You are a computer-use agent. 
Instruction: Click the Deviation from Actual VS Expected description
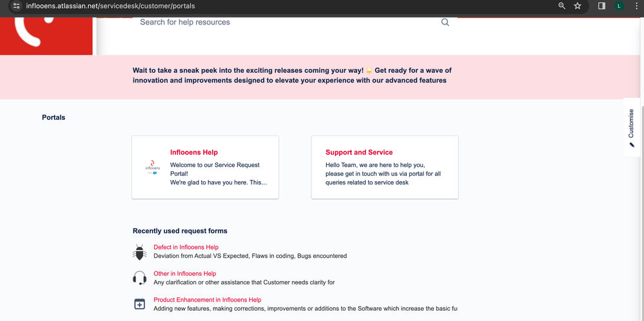click(x=250, y=256)
